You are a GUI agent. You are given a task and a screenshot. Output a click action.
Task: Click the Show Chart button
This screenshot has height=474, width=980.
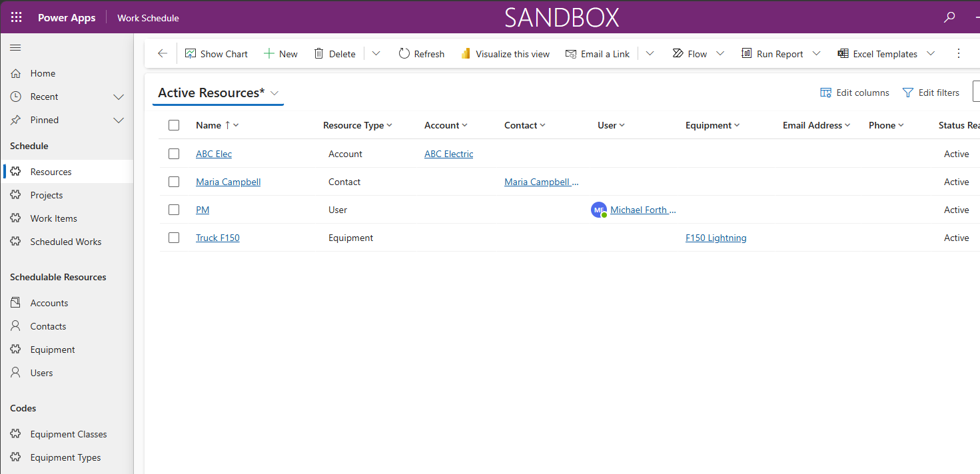216,54
